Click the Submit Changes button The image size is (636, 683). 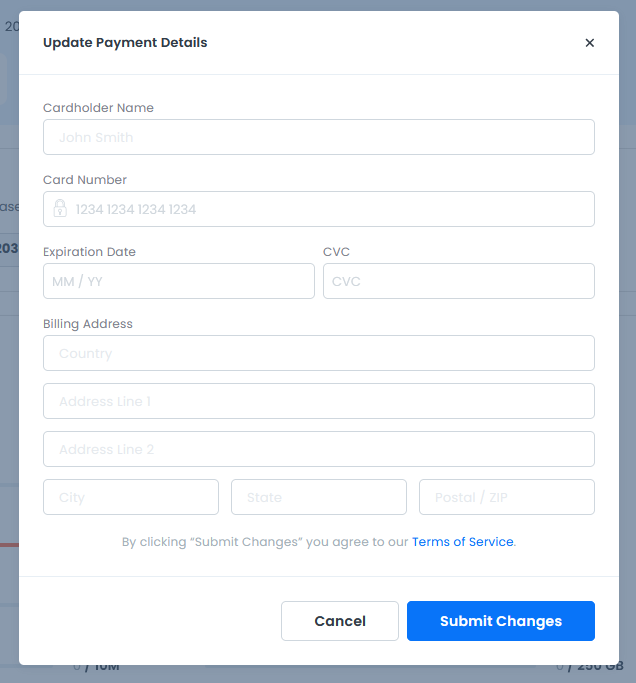(x=500, y=621)
